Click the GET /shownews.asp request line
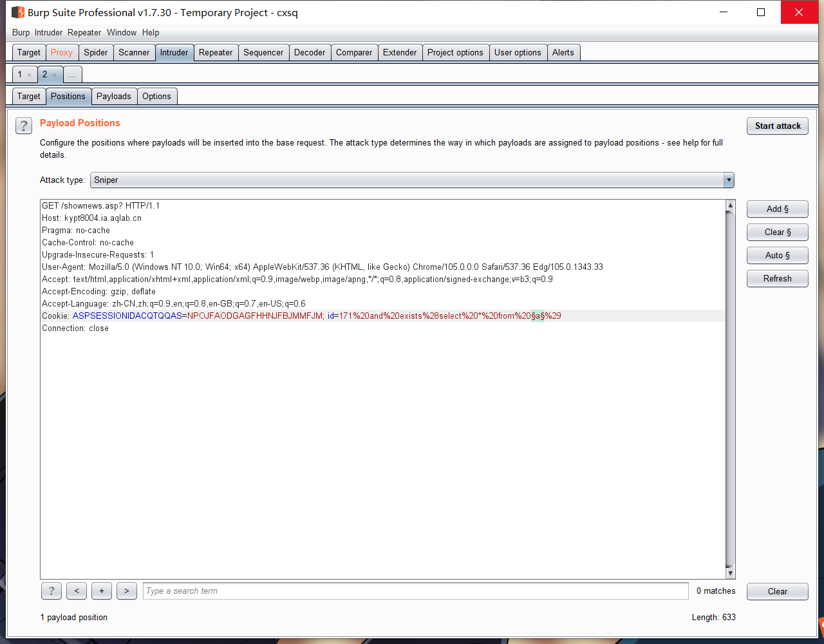The height and width of the screenshot is (644, 824). pyautogui.click(x=100, y=206)
